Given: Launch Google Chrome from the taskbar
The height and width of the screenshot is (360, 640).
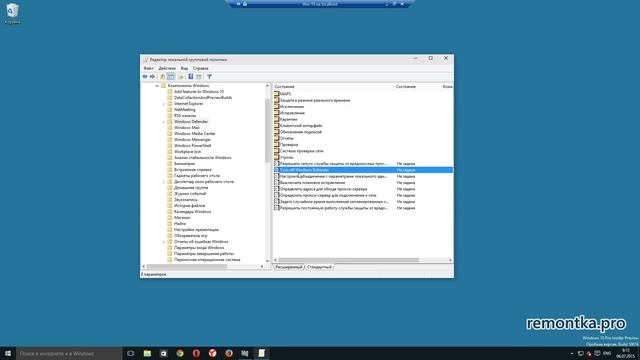Looking at the screenshot, I should click(180, 353).
